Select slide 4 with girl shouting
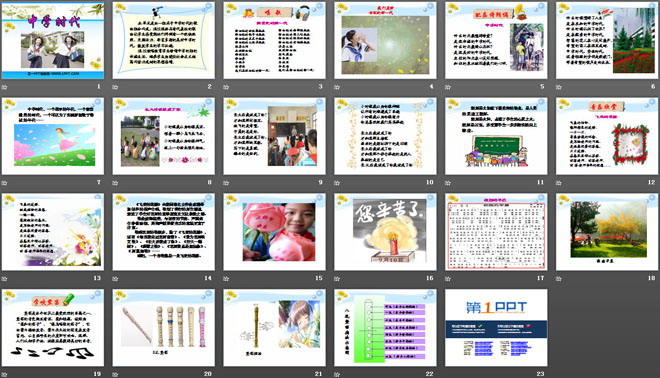The image size is (660, 378). pyautogui.click(x=385, y=40)
